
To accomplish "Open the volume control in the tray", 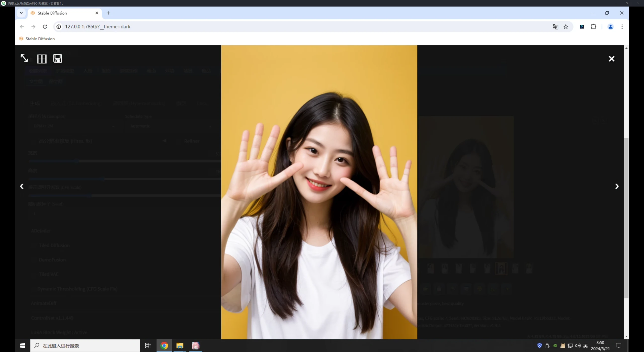I will tap(578, 346).
